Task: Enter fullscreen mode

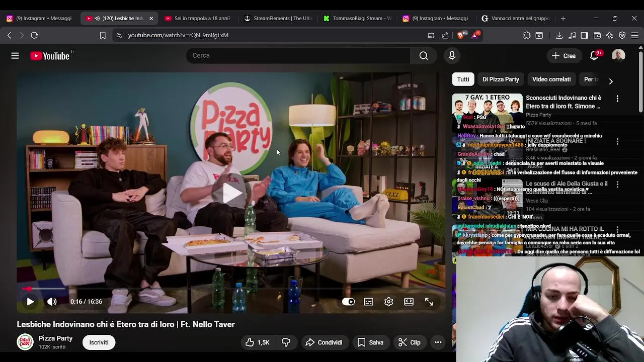Action: tap(429, 302)
